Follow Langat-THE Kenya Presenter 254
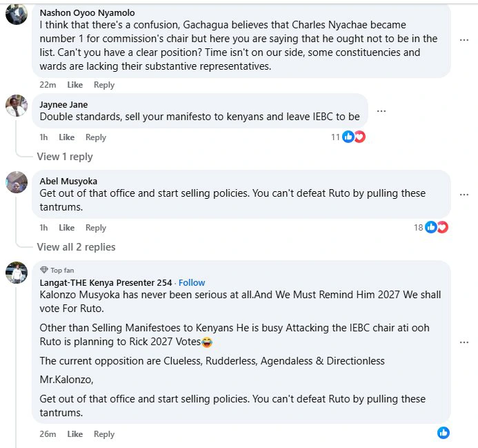Image resolution: width=478 pixels, height=448 pixels. (192, 282)
